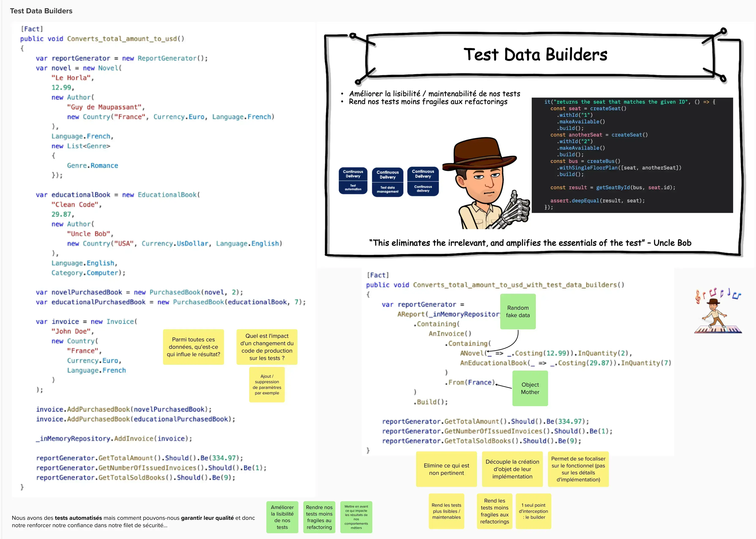
Task: Click the green Object Mother sticky note
Action: click(x=530, y=388)
